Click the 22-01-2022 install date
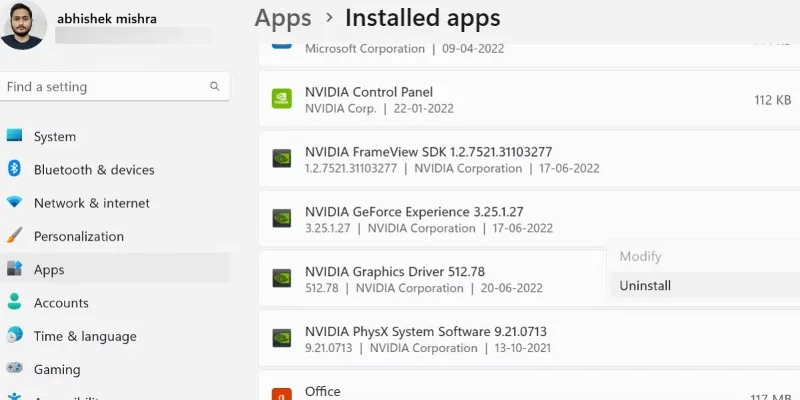Screen dimensions: 800x400 423,109
